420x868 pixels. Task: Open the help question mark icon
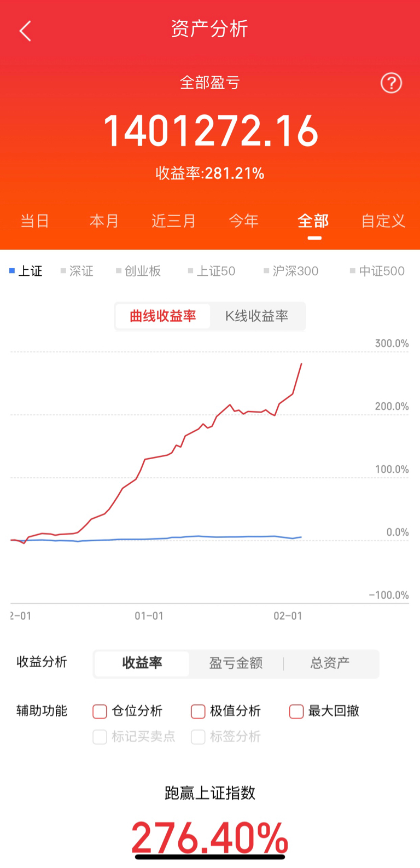click(x=391, y=83)
